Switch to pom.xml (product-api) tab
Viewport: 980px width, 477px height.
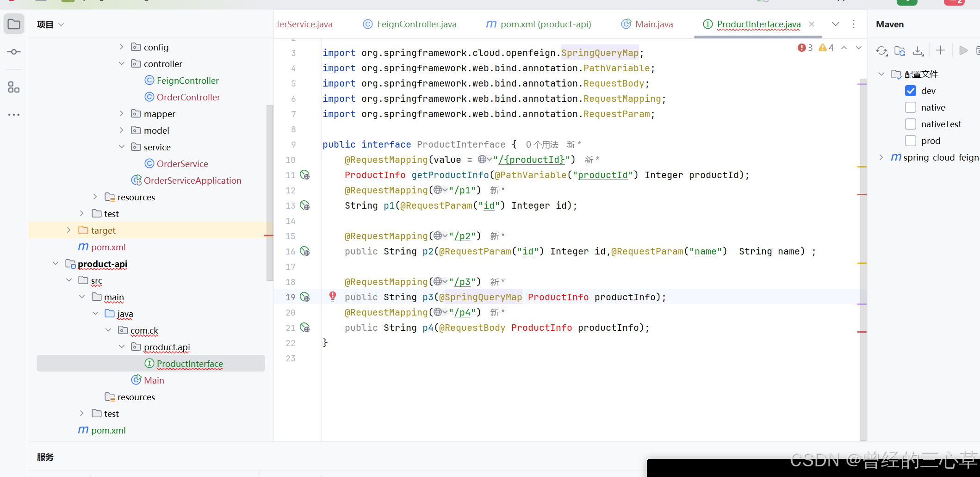click(539, 24)
